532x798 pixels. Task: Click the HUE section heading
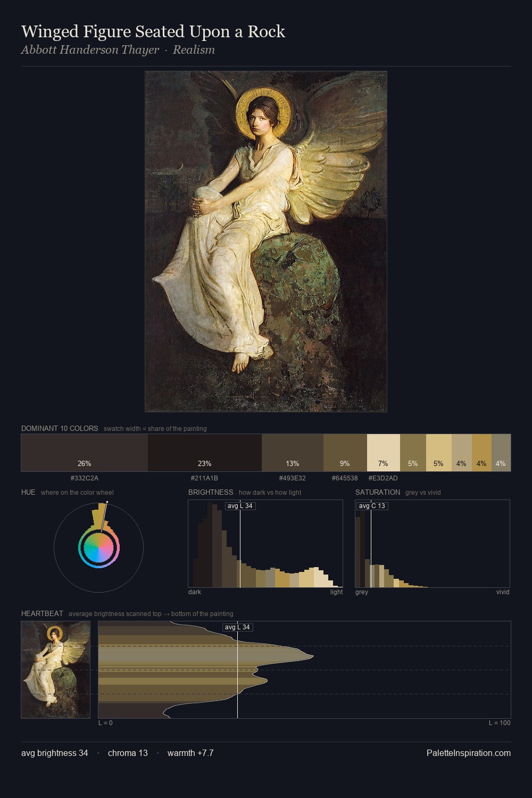(28, 492)
